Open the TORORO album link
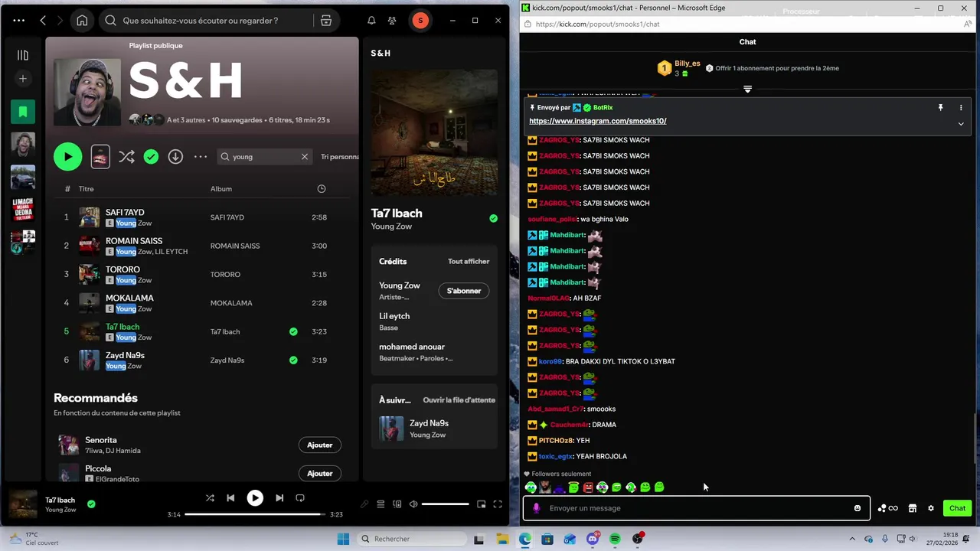Screen dimensions: 980x551 point(225,275)
